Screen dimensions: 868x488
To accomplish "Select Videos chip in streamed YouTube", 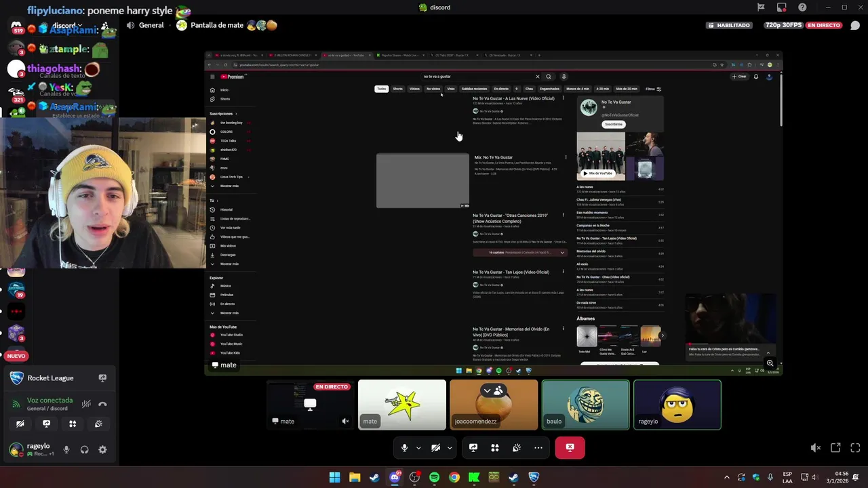I will (x=414, y=89).
